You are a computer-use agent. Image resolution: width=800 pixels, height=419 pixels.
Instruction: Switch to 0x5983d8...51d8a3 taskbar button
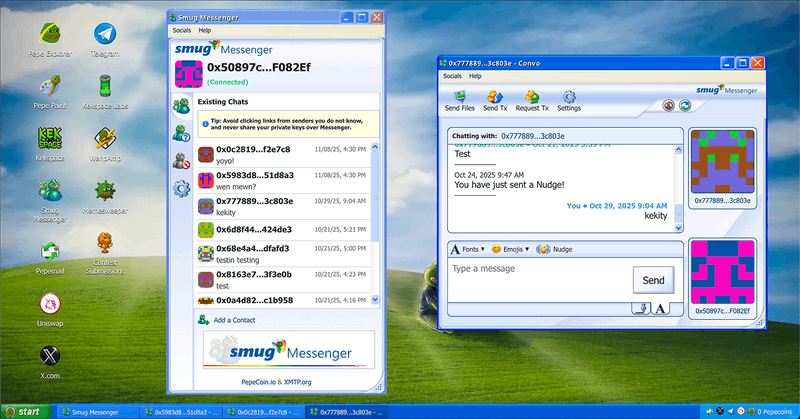pyautogui.click(x=181, y=412)
